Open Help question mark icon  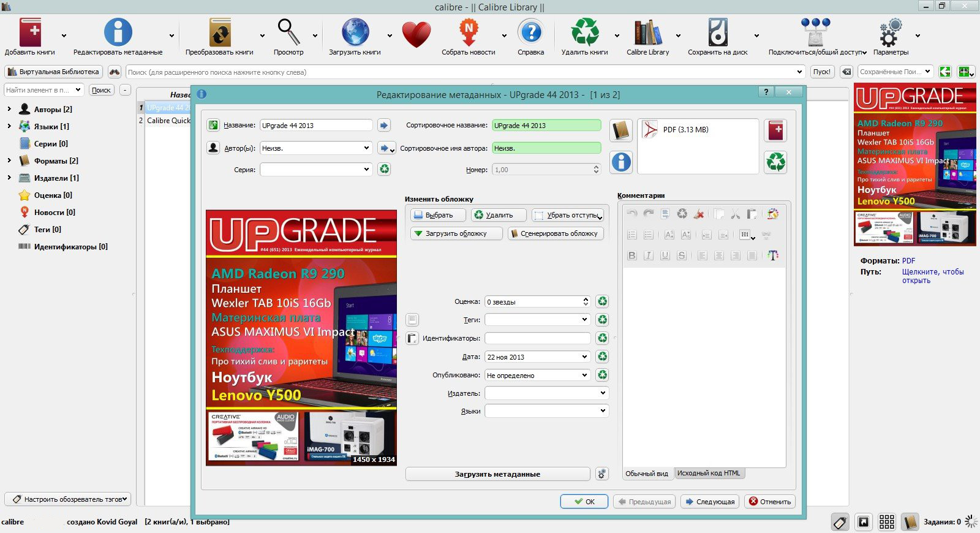pos(531,32)
